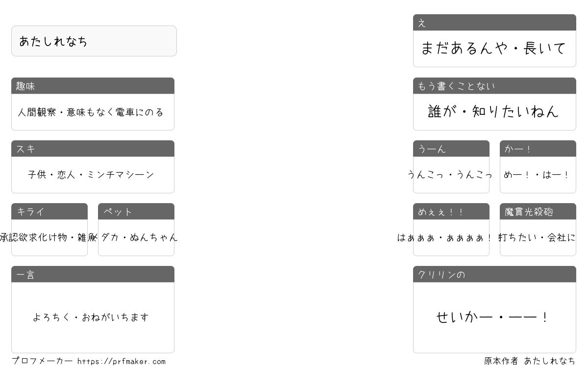Click the text はぁぁぁ・ぁぁぁぁ！
The image size is (588, 368).
(445, 237)
